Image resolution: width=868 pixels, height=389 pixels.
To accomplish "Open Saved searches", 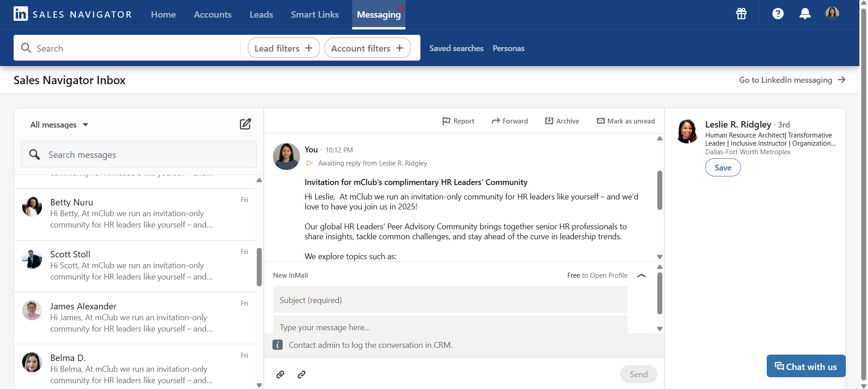I will [x=456, y=48].
